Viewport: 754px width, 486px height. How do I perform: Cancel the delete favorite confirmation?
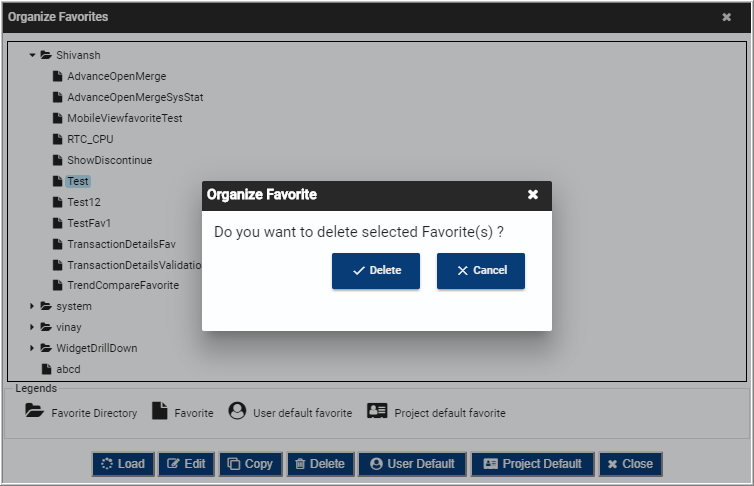[481, 271]
